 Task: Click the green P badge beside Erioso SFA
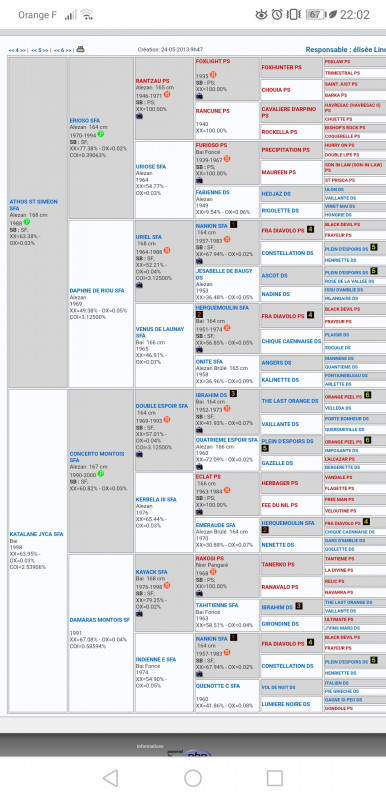coord(101,134)
